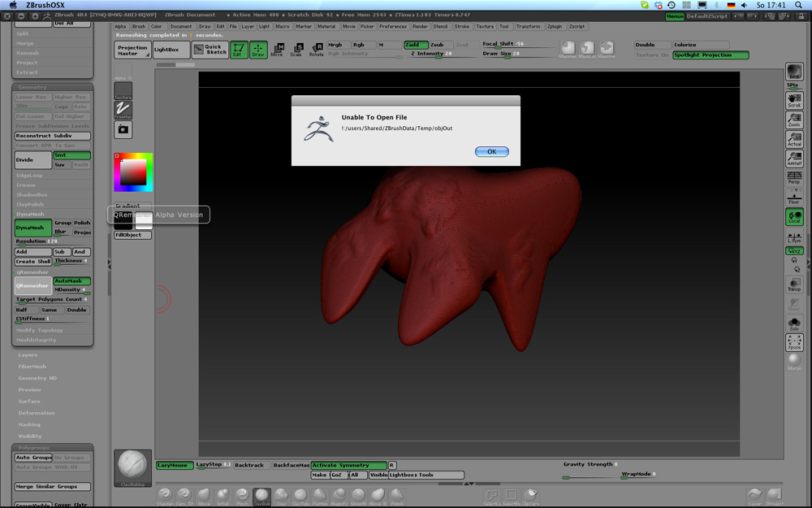The height and width of the screenshot is (508, 812).
Task: Open the Preferences menu
Action: (393, 27)
